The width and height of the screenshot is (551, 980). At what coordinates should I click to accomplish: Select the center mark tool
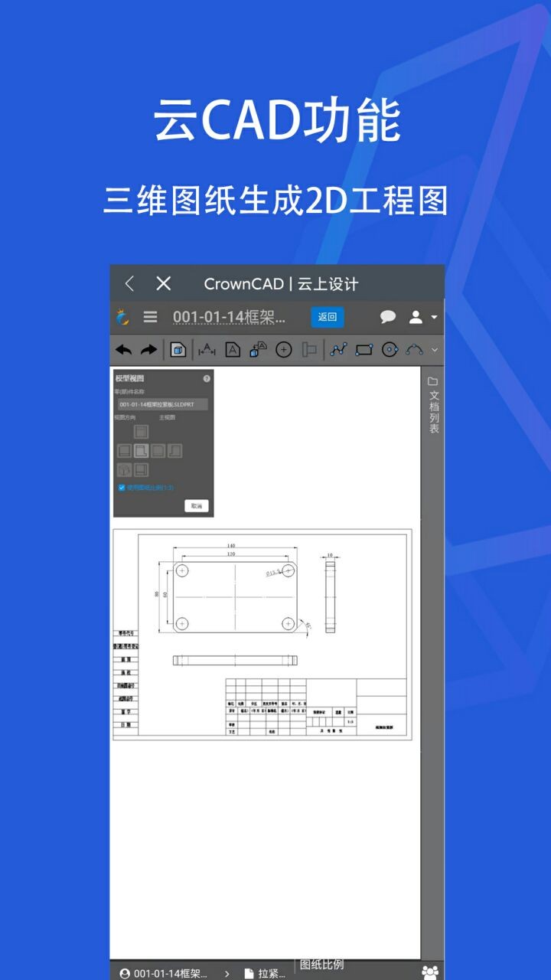[284, 350]
